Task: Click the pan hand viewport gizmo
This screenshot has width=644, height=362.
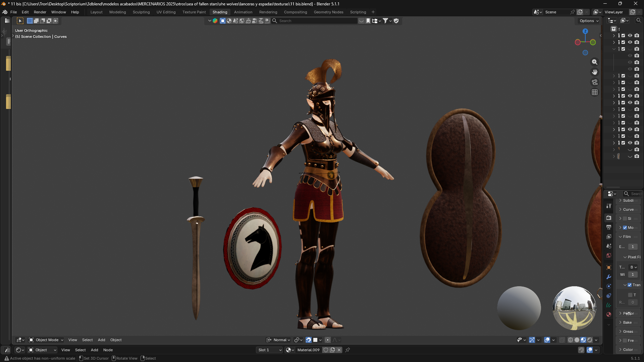Action: (595, 72)
